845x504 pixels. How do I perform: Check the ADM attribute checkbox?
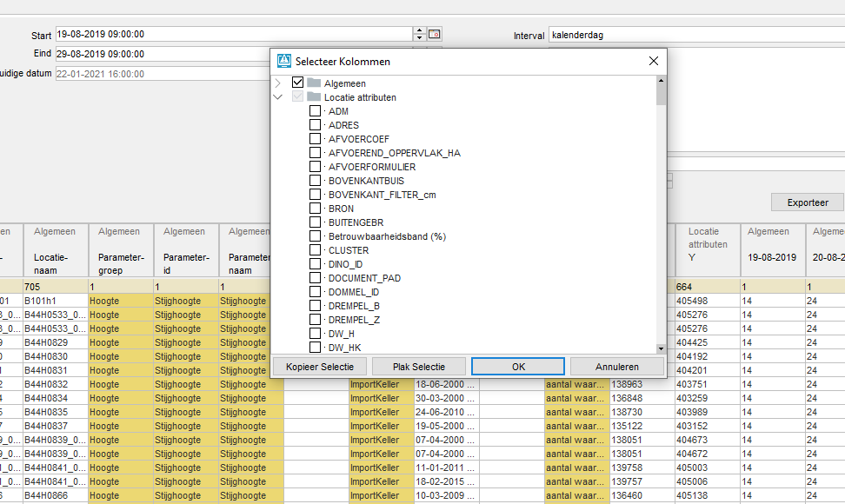pyautogui.click(x=316, y=111)
